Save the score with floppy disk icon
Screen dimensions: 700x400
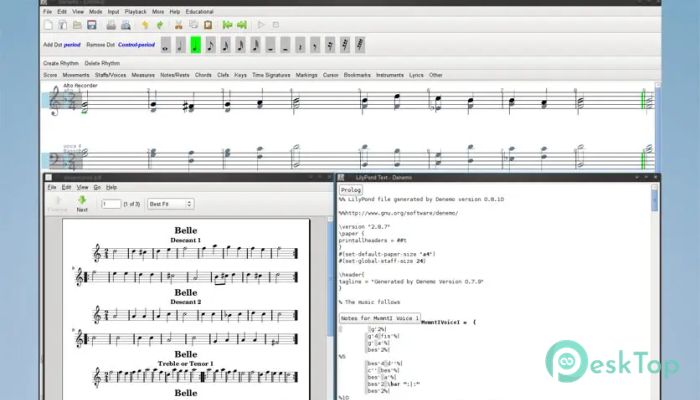[x=92, y=25]
